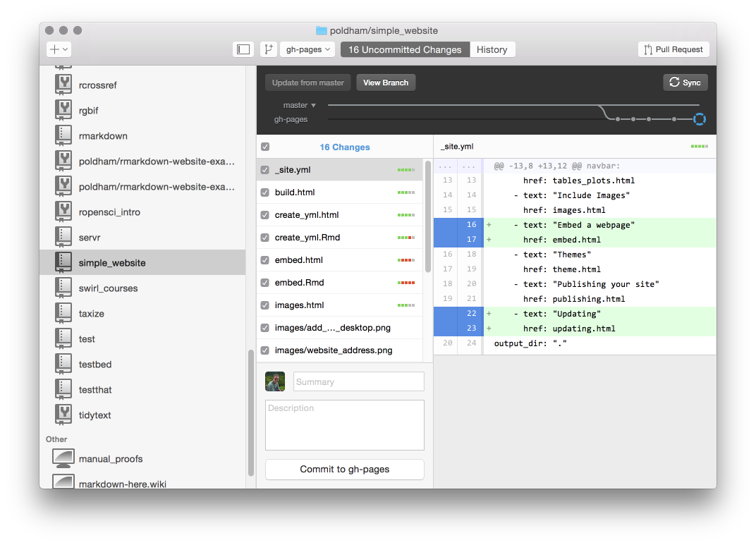756x545 pixels.
Task: Click the create branch icon
Action: 269,49
